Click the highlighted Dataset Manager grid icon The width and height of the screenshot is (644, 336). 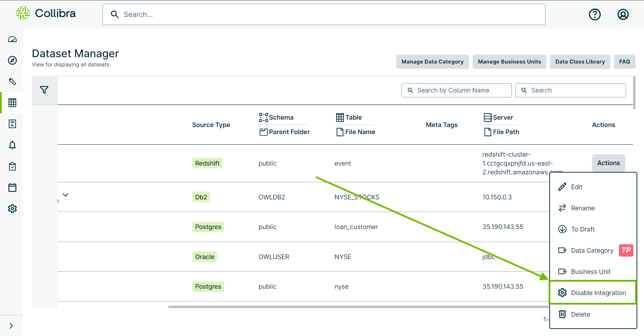pos(12,103)
